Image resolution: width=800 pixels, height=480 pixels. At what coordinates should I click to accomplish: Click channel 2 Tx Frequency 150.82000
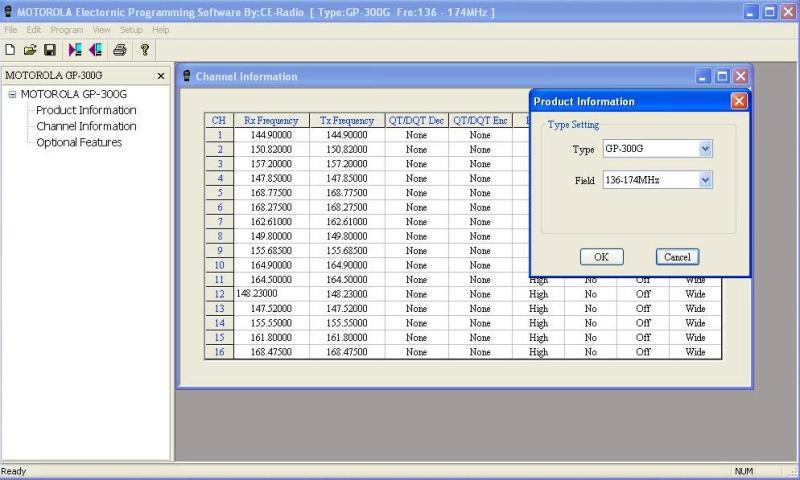coord(347,149)
